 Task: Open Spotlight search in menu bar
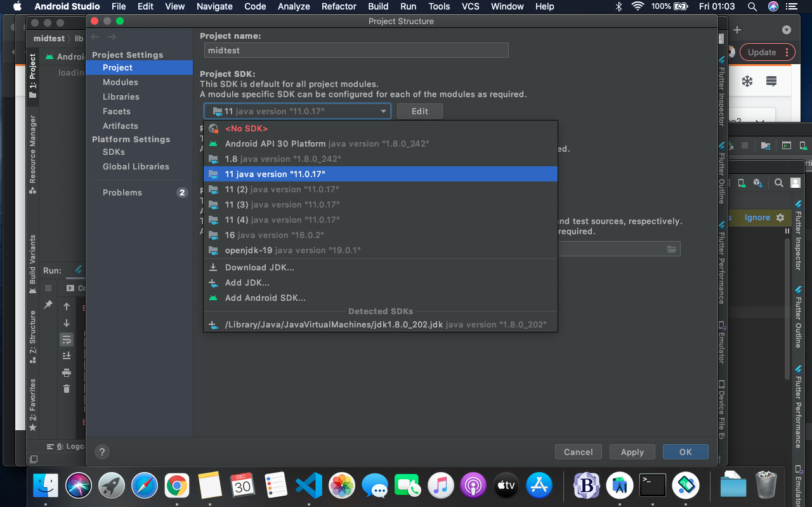[x=752, y=6]
